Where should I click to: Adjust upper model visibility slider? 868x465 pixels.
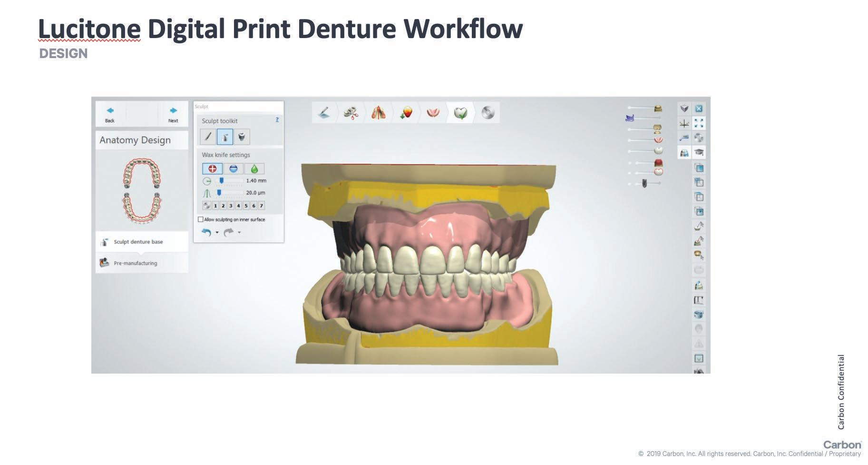[x=645, y=108]
